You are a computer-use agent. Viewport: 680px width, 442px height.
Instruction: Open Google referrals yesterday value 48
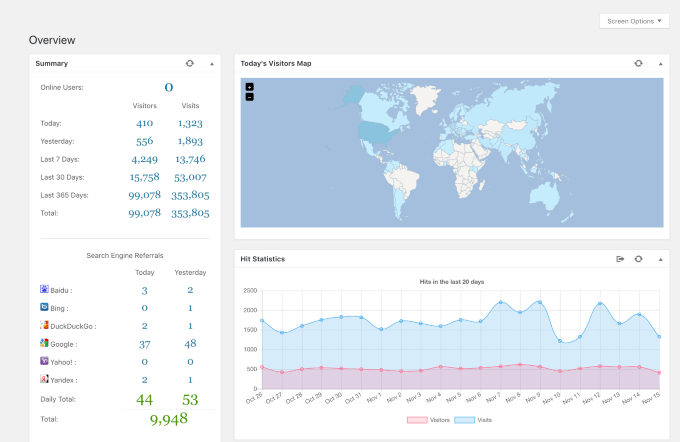190,344
